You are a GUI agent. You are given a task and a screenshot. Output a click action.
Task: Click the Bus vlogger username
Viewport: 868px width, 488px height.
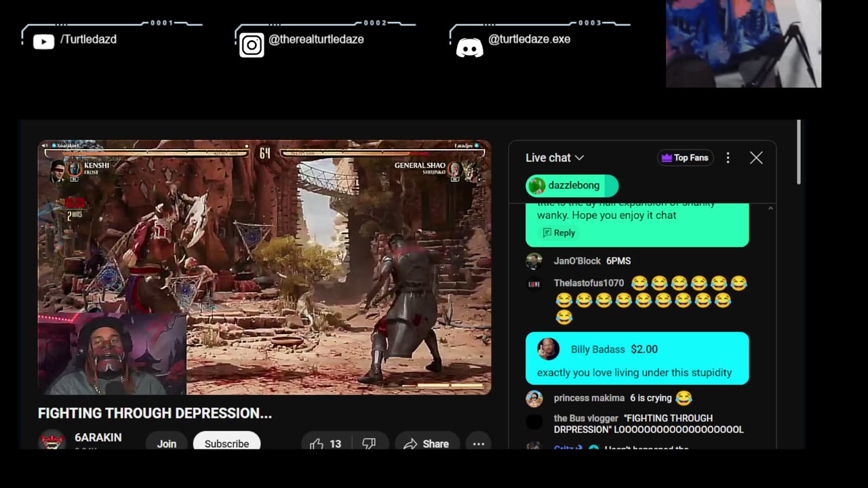click(x=585, y=418)
